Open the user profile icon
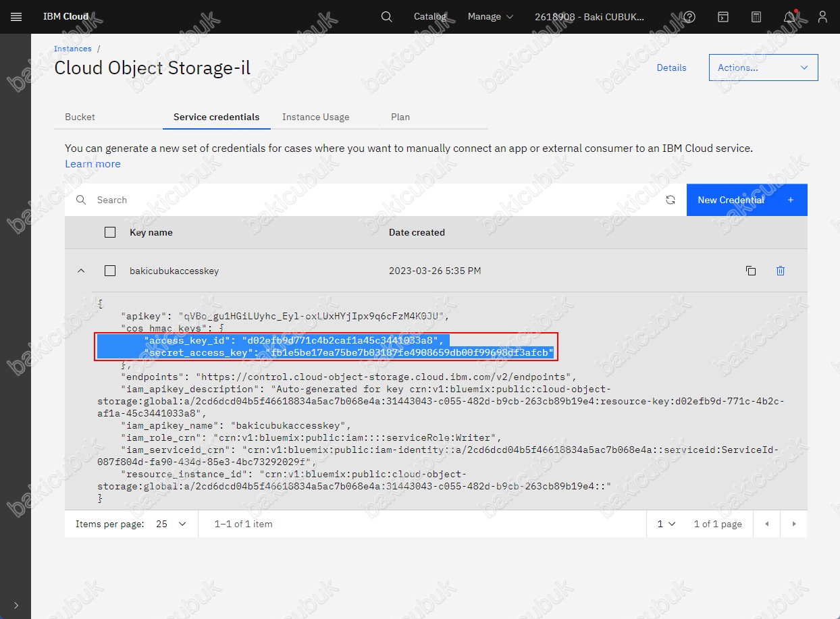The height and width of the screenshot is (619, 840). [x=822, y=17]
